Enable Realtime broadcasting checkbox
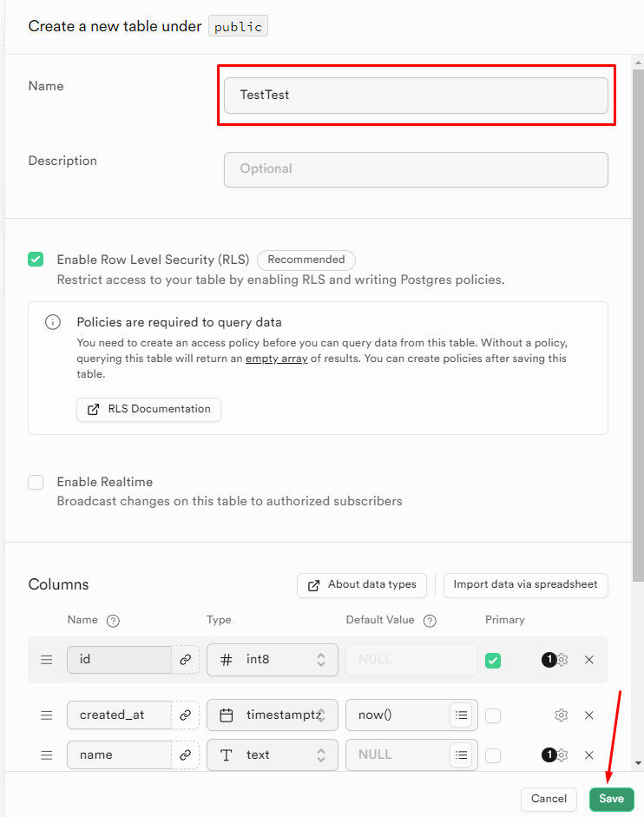The image size is (644, 817). pos(36,482)
